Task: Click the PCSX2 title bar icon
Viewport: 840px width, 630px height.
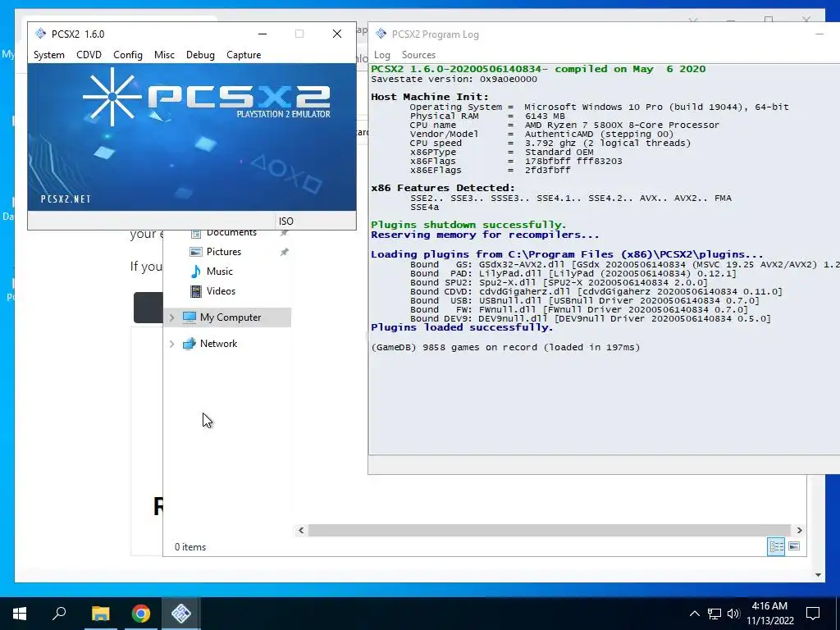Action: (41, 34)
